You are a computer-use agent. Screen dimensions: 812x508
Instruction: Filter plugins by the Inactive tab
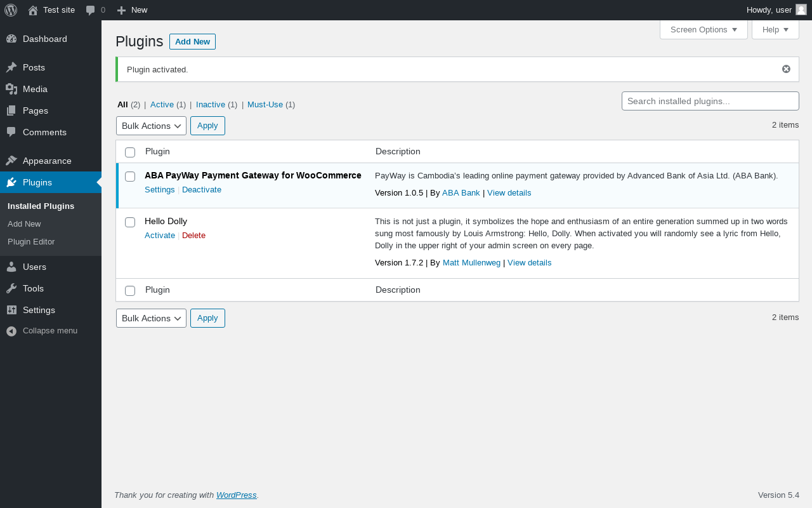point(211,105)
